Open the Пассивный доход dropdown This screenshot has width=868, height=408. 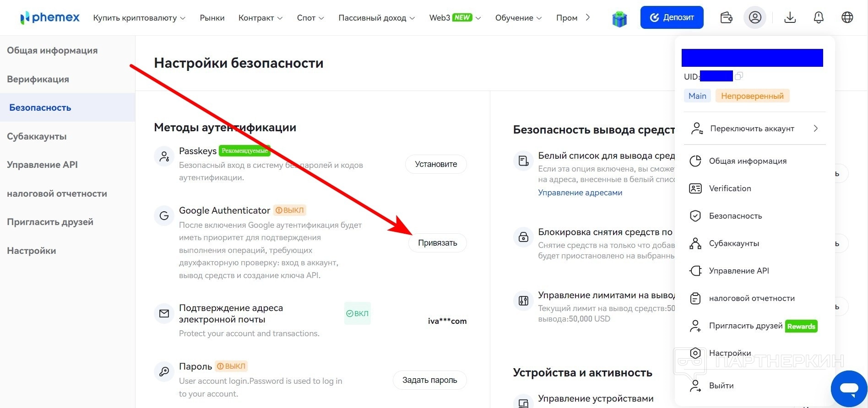coord(376,18)
